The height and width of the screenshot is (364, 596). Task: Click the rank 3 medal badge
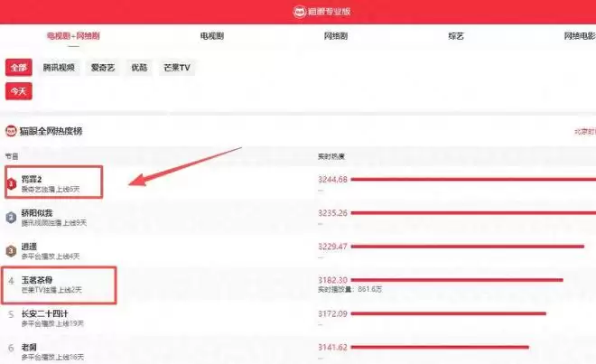(x=11, y=250)
